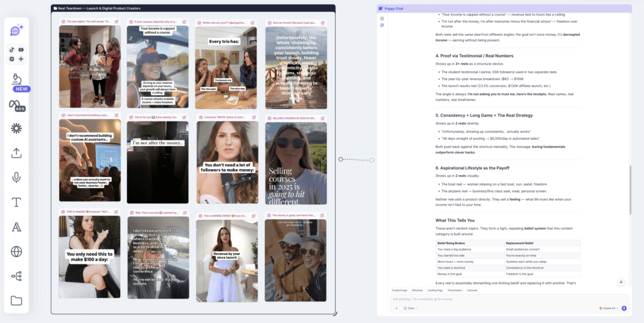Viewport: 644px width, 323px height.
Task: Click 'You need a big audience' table cell
Action: pos(470,249)
